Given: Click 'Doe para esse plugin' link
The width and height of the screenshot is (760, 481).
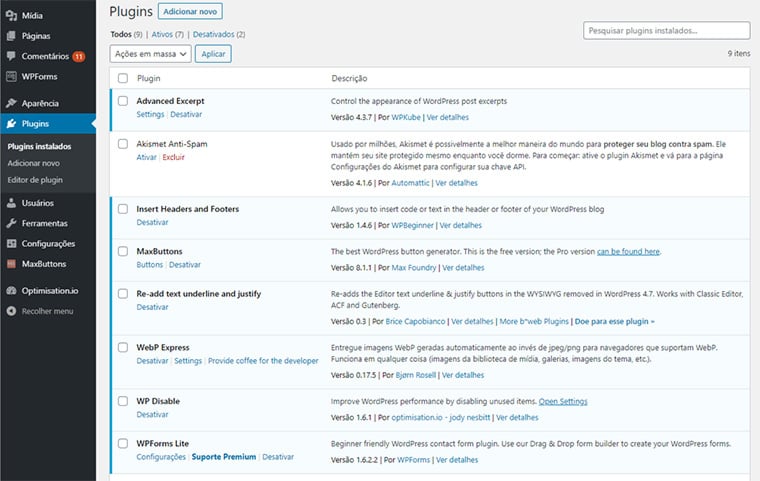Looking at the screenshot, I should [614, 321].
